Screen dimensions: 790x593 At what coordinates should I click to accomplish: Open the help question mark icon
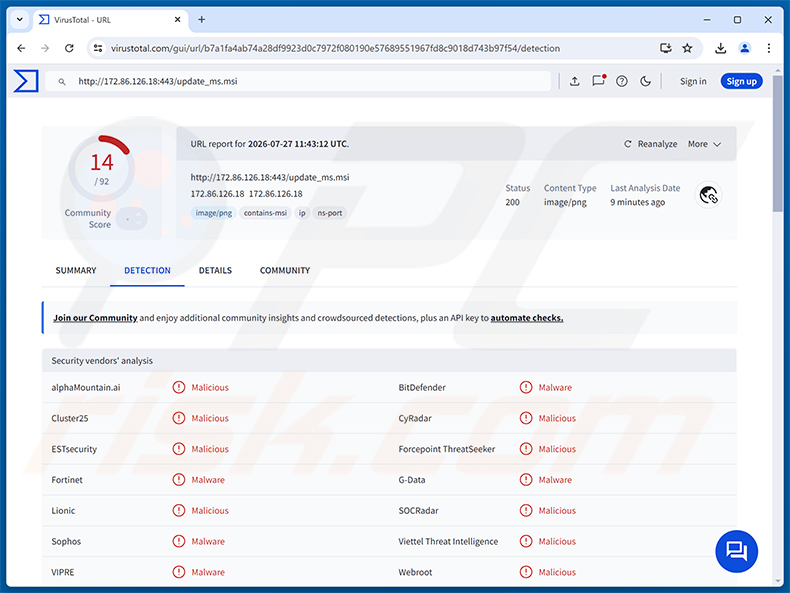tap(622, 81)
